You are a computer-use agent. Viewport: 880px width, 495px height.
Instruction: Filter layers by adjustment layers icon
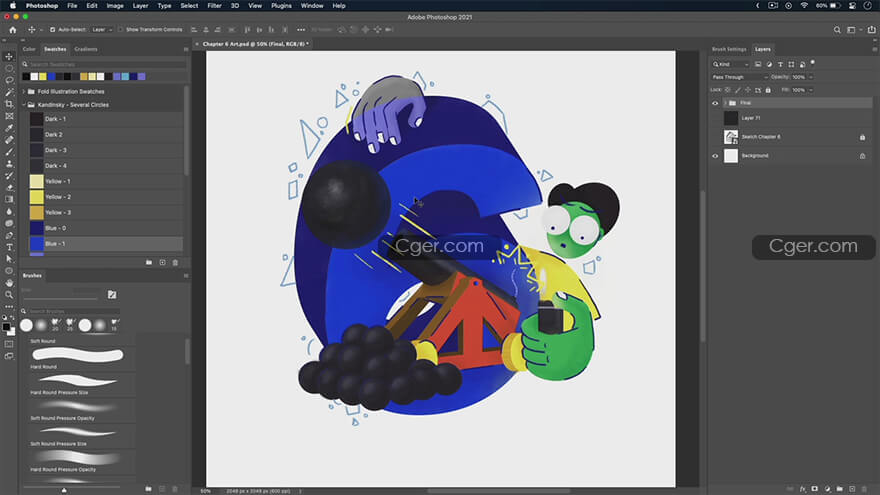click(769, 65)
